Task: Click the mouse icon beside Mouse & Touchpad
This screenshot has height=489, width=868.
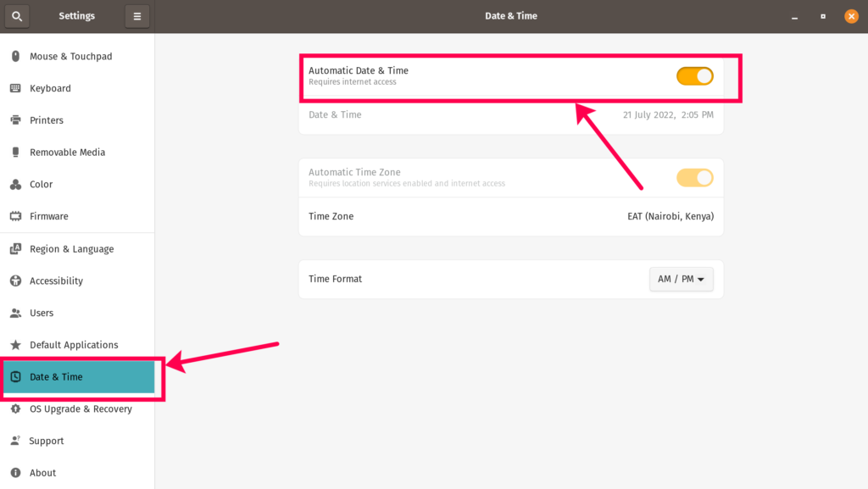Action: [15, 56]
